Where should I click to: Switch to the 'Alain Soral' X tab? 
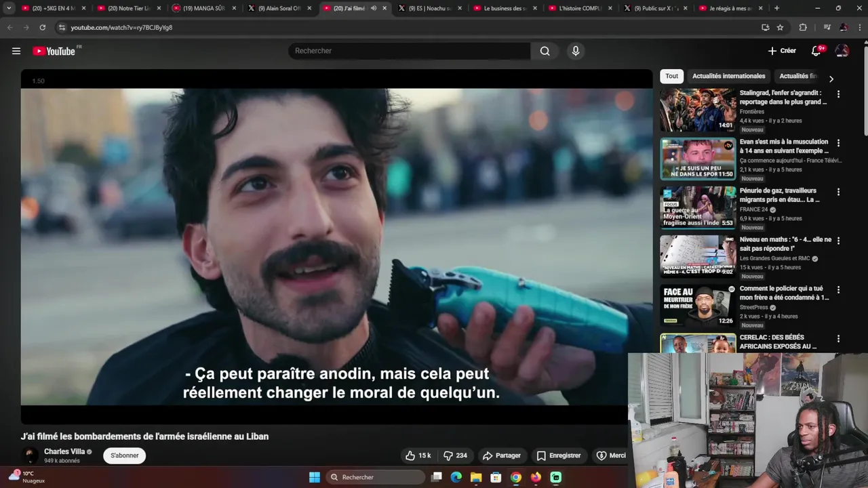point(279,8)
